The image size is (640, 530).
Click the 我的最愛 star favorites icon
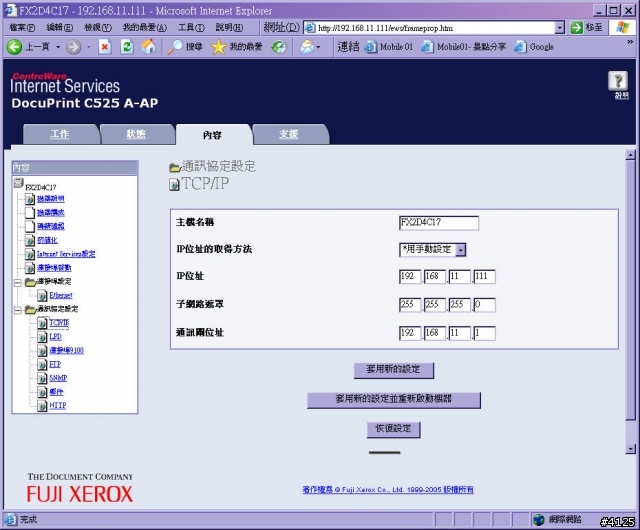click(218, 47)
